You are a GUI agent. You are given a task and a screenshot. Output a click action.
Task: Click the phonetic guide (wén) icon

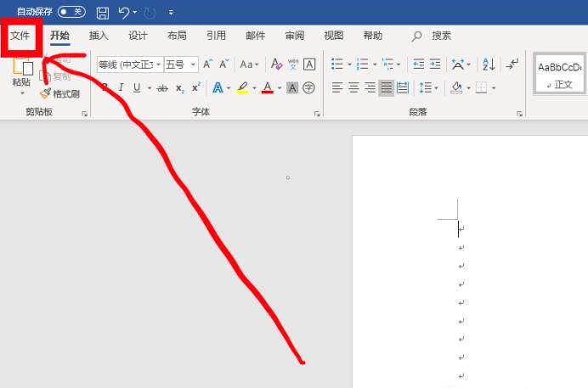click(x=293, y=65)
